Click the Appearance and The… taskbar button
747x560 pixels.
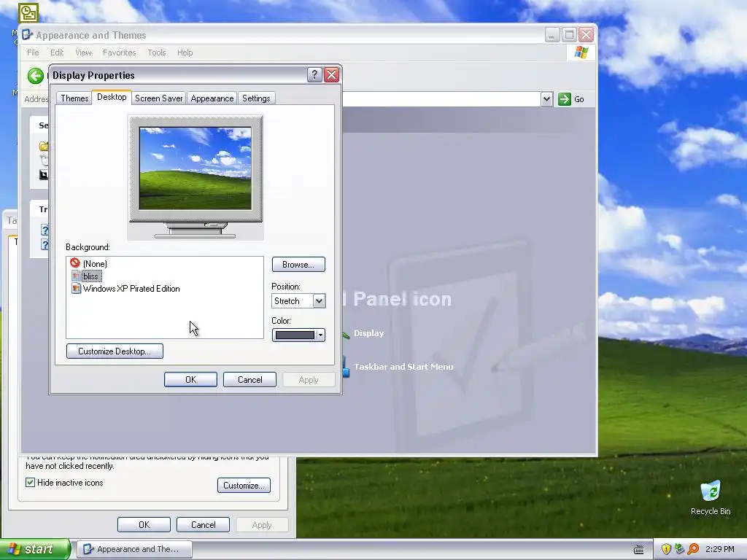pyautogui.click(x=134, y=549)
